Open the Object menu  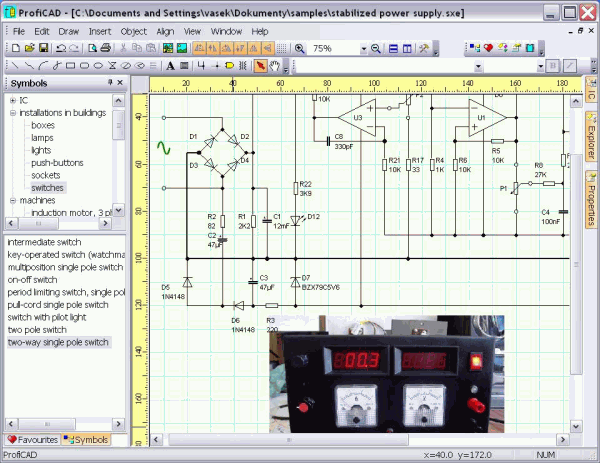(134, 31)
